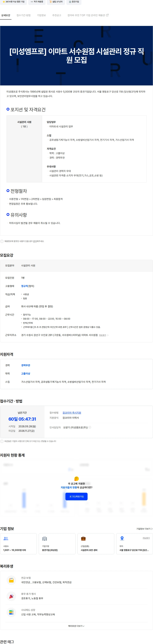The width and height of the screenshot is (153, 644).
Task: Select the 상세요강 tab
Action: (x=6, y=15)
